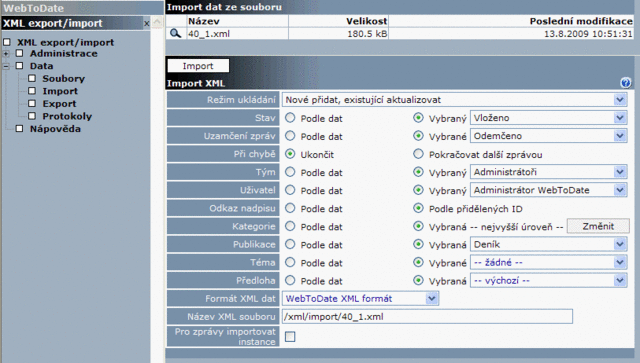
Task: Click the Název column header
Action: pos(204,21)
